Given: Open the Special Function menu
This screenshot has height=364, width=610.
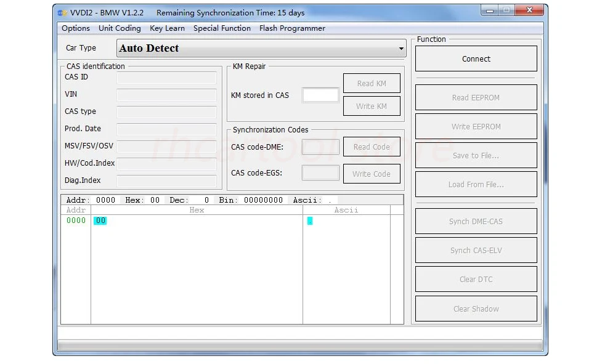Looking at the screenshot, I should (x=222, y=28).
